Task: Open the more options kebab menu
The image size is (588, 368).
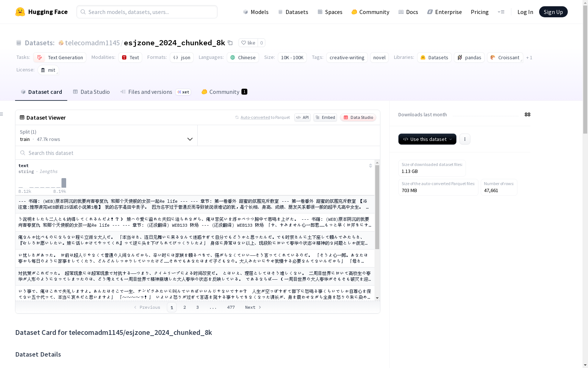Action: tap(465, 139)
